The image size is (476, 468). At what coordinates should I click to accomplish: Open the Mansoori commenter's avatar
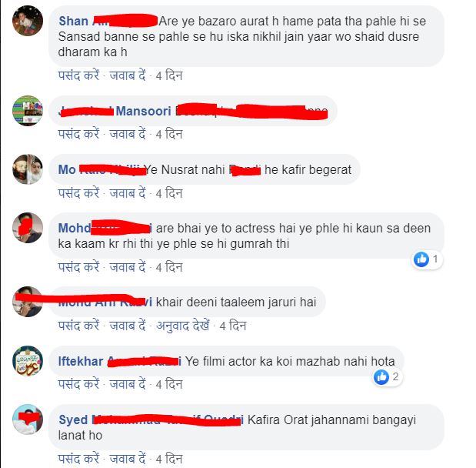click(x=28, y=111)
